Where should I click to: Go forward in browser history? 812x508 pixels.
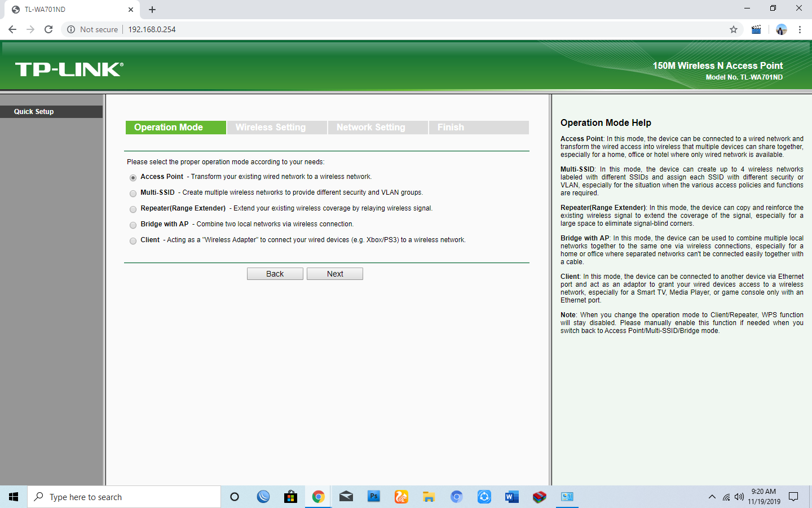coord(30,29)
